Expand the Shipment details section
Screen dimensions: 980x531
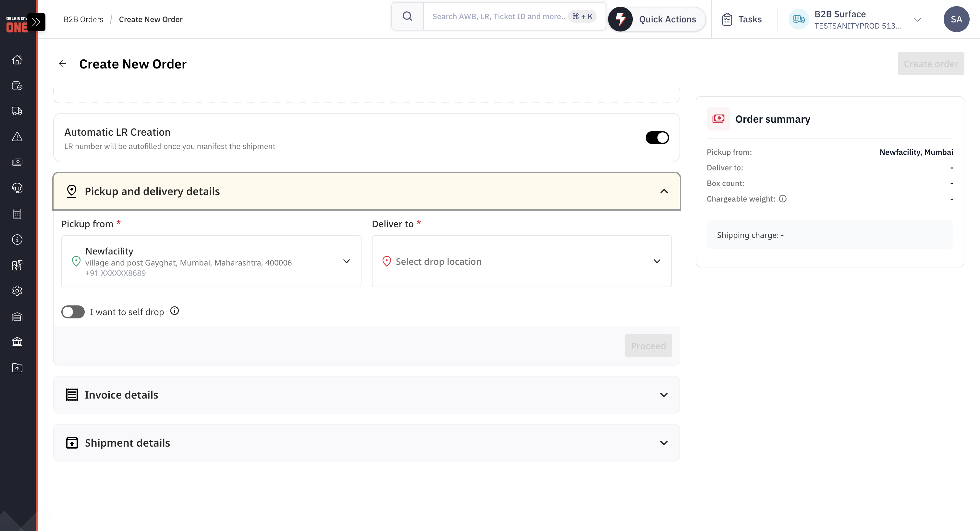(x=664, y=443)
